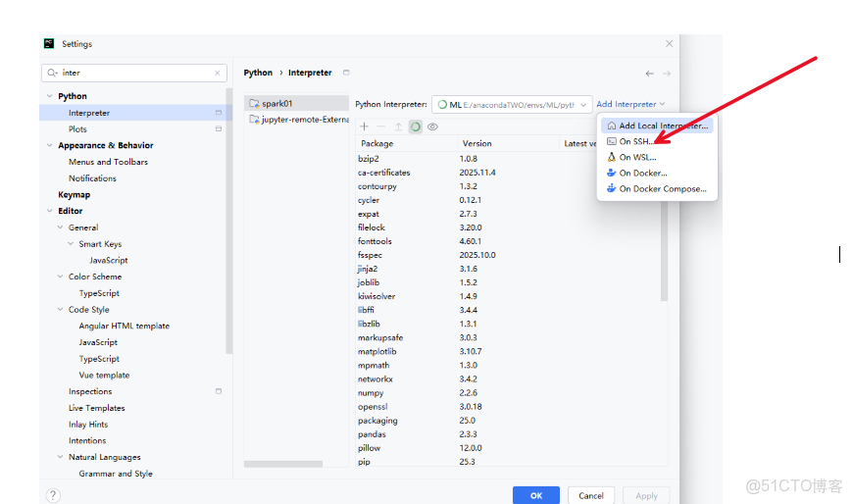The image size is (853, 504).
Task: Click the project list horizontal scrollbar
Action: pyautogui.click(x=283, y=464)
